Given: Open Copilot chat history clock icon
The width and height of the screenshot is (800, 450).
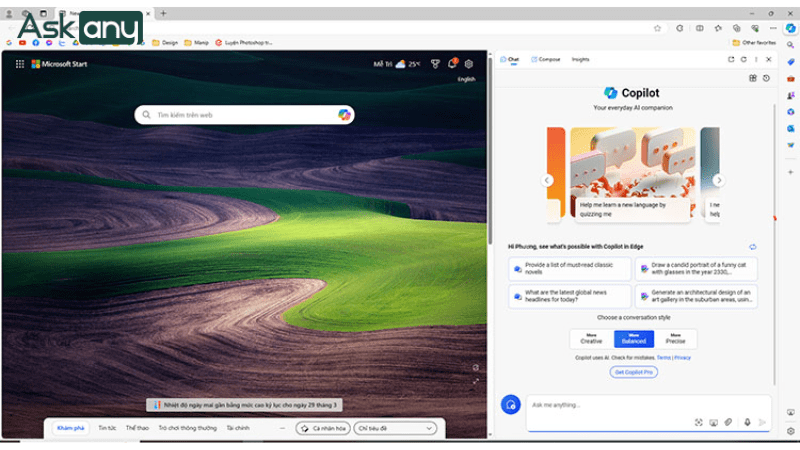Looking at the screenshot, I should pos(766,78).
